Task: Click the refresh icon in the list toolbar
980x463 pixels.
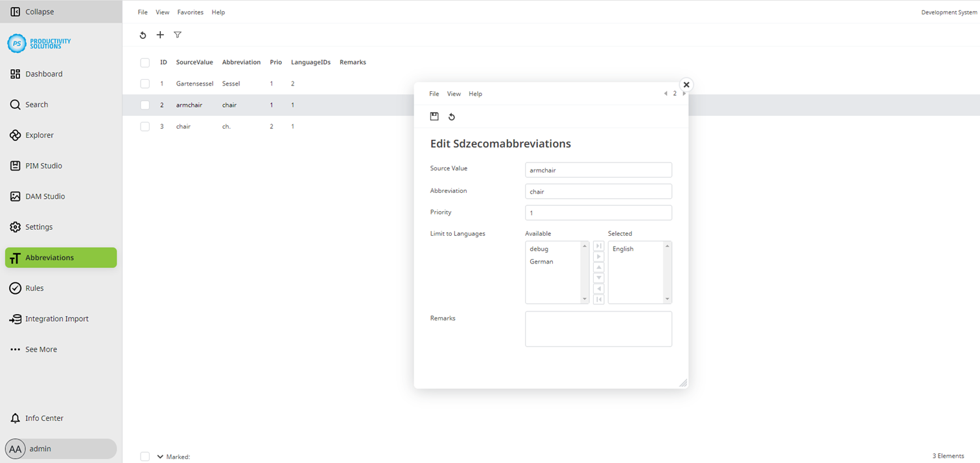Action: tap(143, 35)
